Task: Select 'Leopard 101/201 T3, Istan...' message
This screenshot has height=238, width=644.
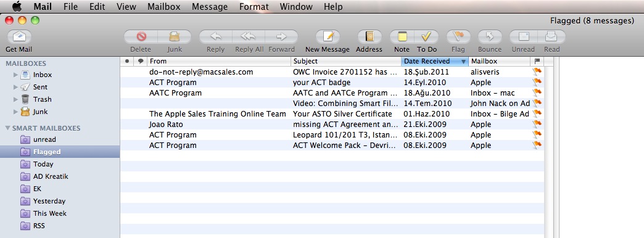Action: coord(332,135)
